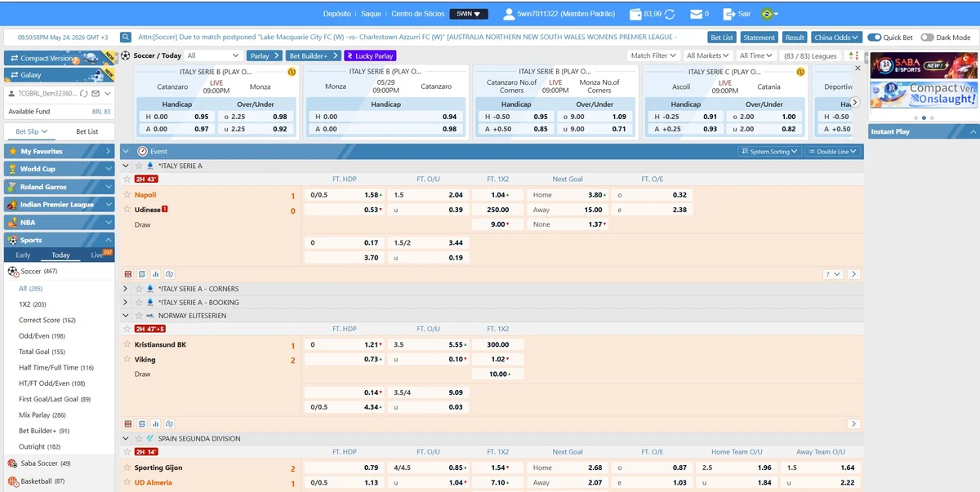Image resolution: width=980 pixels, height=492 pixels.
Task: Switch to the Live tab
Action: point(97,255)
